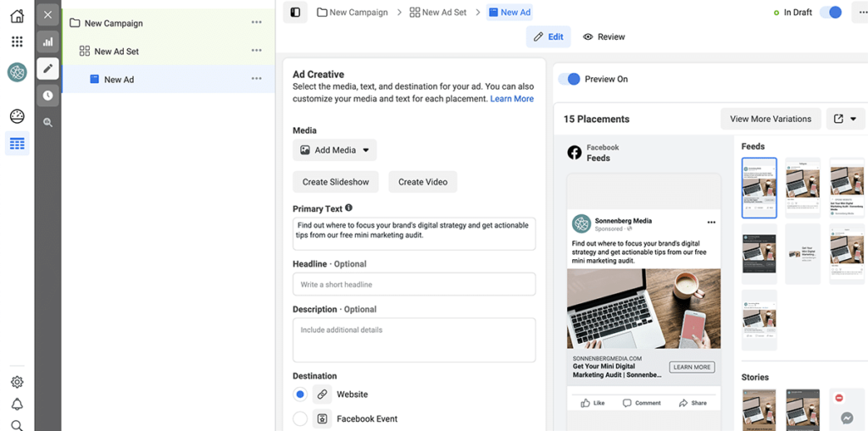This screenshot has width=868, height=431.
Task: Type in the Headline input field
Action: tap(414, 285)
